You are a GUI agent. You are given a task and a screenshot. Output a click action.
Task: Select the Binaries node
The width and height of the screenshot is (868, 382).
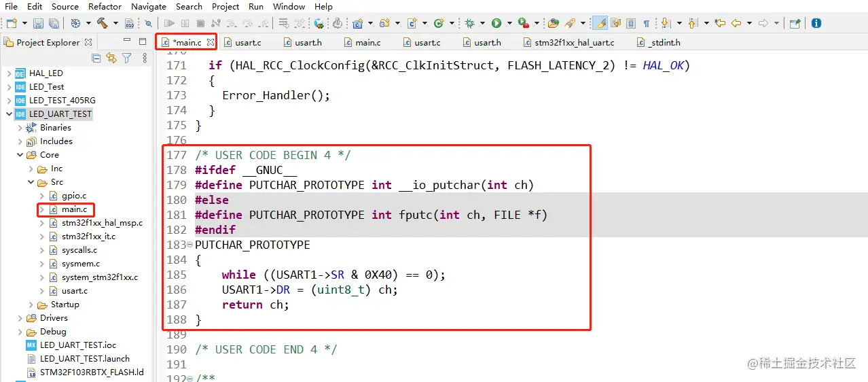coord(55,128)
